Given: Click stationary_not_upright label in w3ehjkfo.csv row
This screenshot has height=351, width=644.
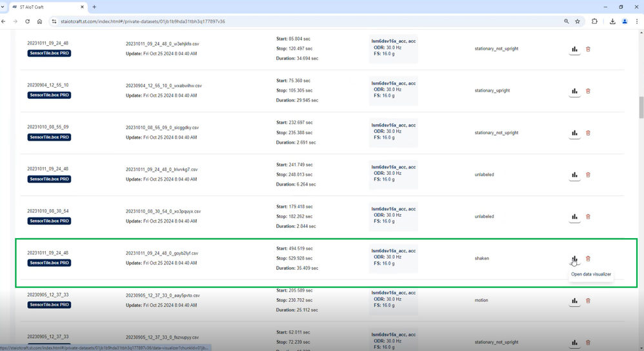Looking at the screenshot, I should 497,49.
